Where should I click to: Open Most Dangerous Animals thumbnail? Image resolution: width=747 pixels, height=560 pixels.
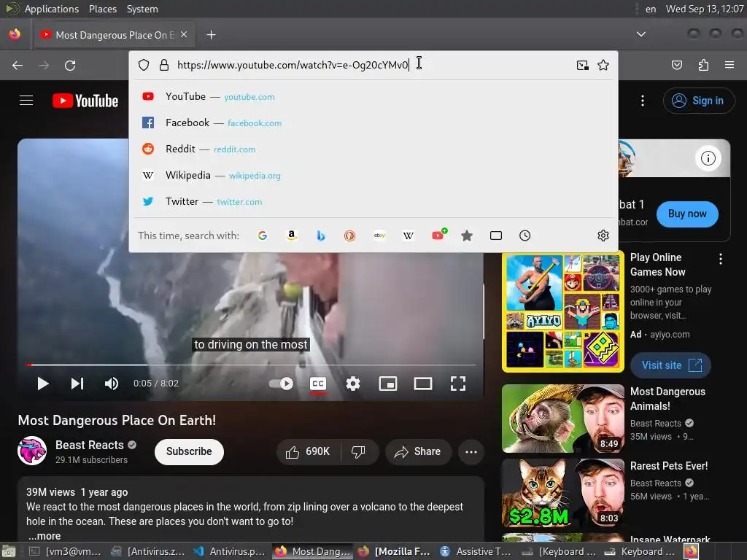point(562,419)
